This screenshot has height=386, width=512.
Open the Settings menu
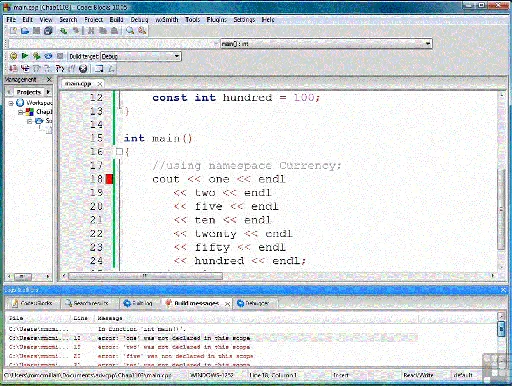244,20
